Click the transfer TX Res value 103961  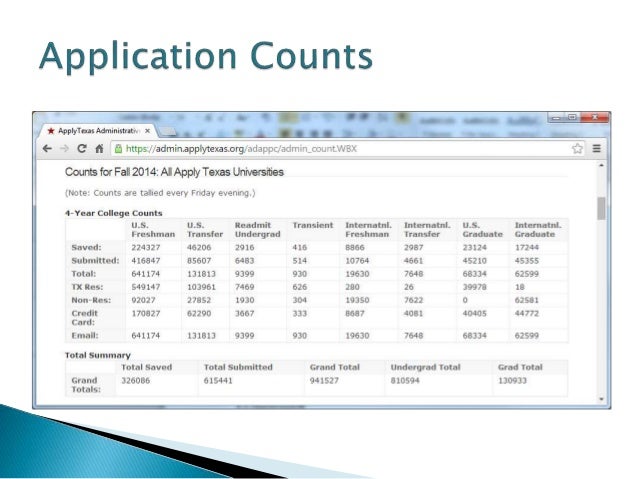(x=201, y=287)
